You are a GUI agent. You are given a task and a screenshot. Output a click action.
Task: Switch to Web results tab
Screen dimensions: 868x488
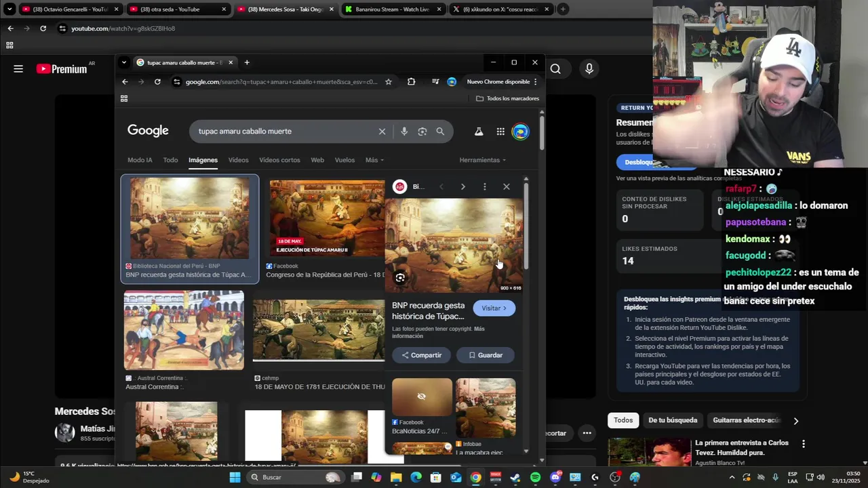(317, 160)
